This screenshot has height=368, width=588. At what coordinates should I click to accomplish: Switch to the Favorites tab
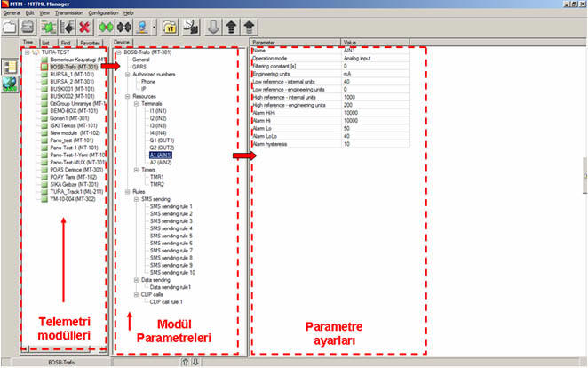pos(89,42)
